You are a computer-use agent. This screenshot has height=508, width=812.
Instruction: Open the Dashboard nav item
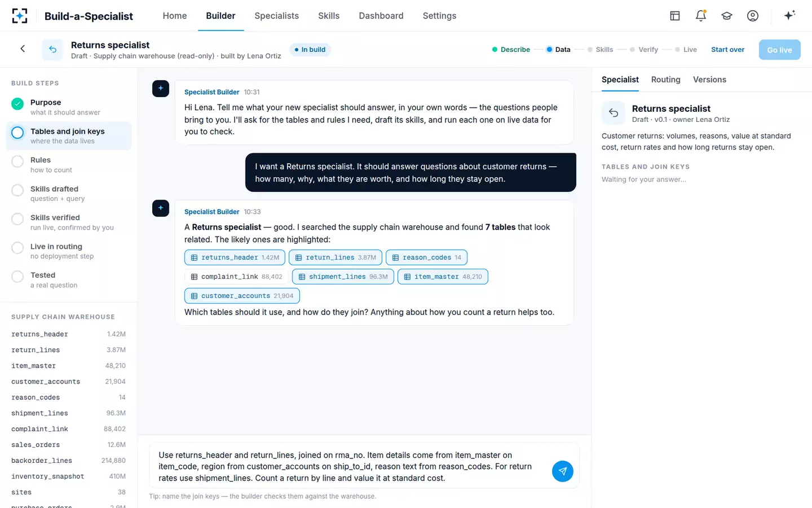pos(381,16)
